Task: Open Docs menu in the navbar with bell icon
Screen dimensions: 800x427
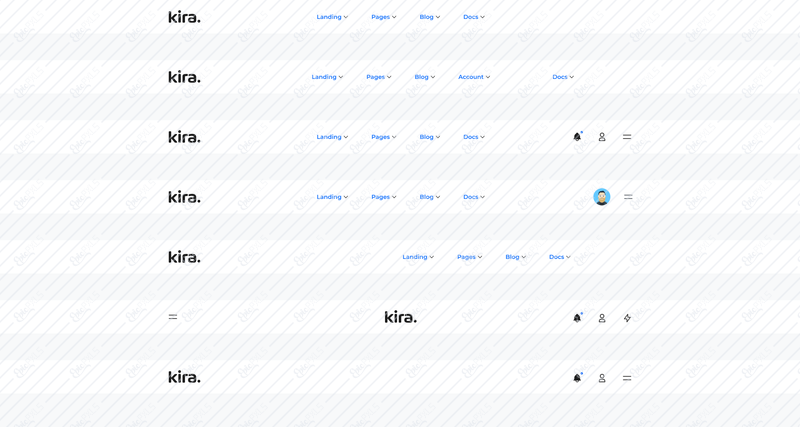Action: [474, 137]
